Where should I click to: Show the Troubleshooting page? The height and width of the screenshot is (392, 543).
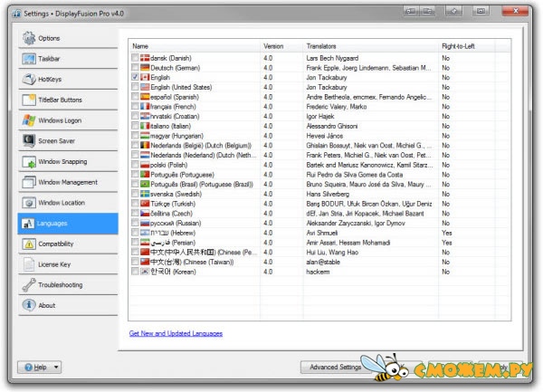(68, 284)
